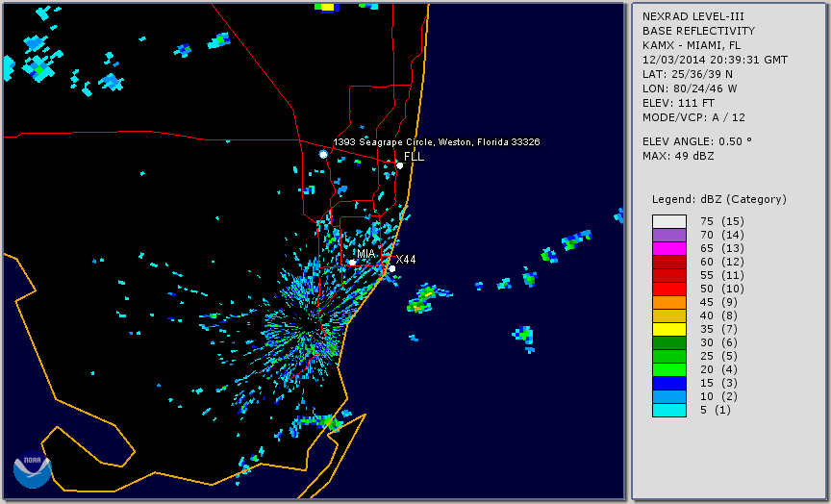831x504 pixels.
Task: Click the NOAA logo icon
Action: coord(33,469)
